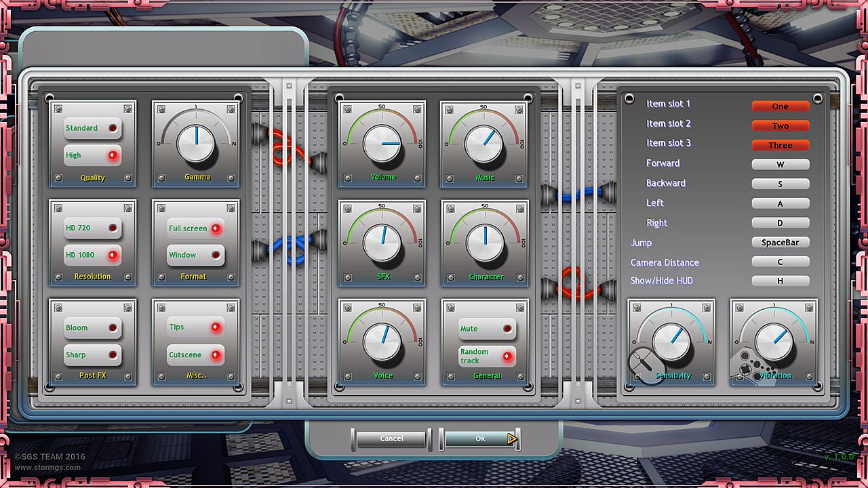The height and width of the screenshot is (488, 868).
Task: Disable the Cutscene option
Action: 196,355
